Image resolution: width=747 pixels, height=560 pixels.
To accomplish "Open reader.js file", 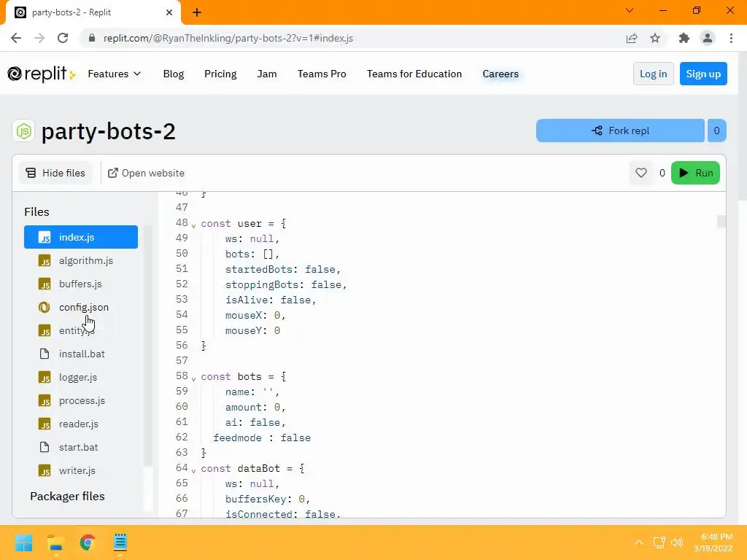I will [x=81, y=424].
